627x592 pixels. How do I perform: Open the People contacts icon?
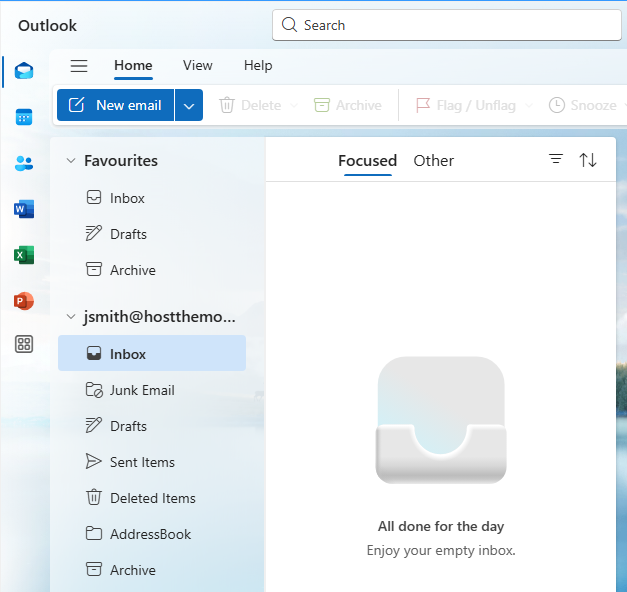click(24, 163)
